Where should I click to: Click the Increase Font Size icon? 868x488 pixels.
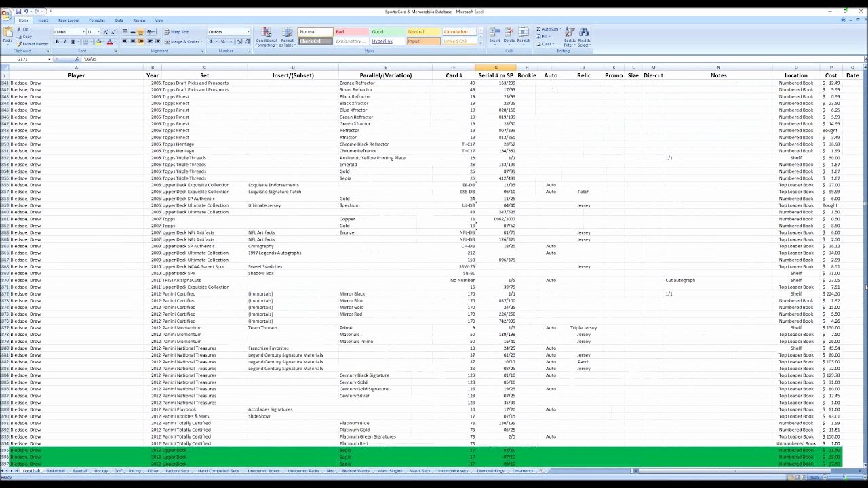[x=105, y=32]
